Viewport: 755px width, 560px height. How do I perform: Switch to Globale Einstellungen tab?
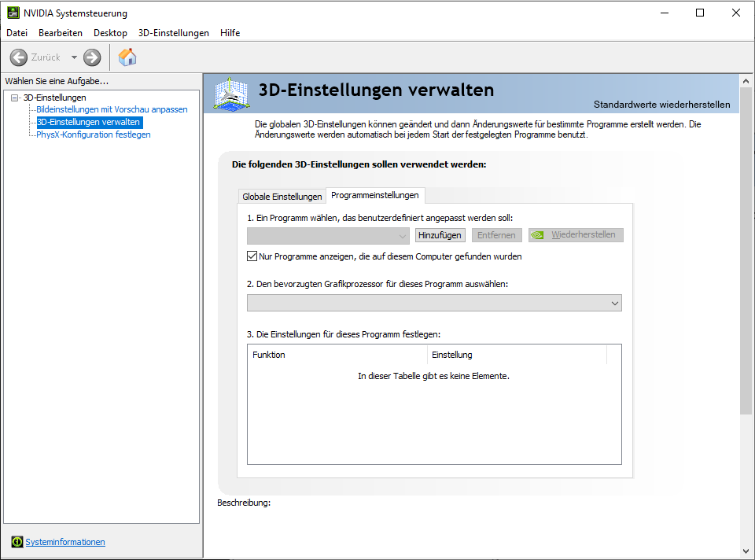[x=282, y=197]
